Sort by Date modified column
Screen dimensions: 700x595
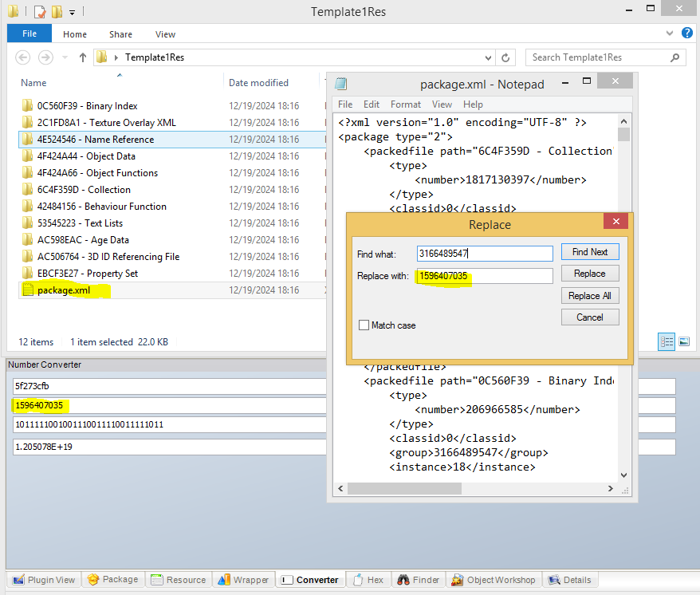tap(258, 83)
